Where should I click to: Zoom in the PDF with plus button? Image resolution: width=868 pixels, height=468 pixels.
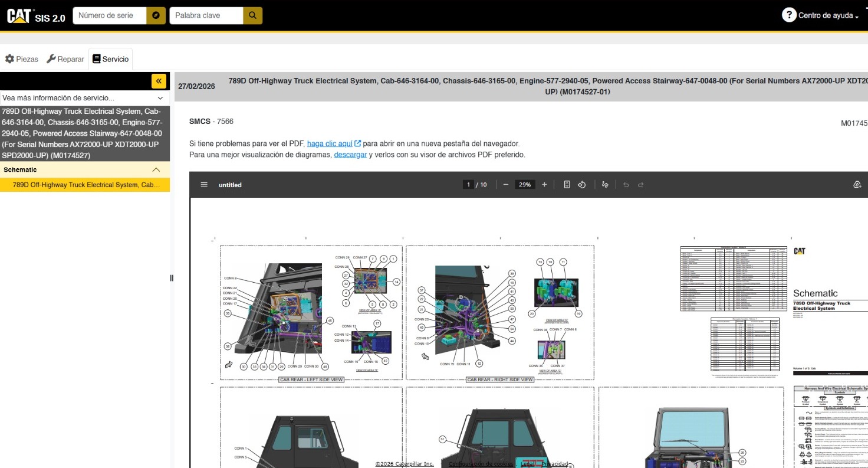pos(544,185)
